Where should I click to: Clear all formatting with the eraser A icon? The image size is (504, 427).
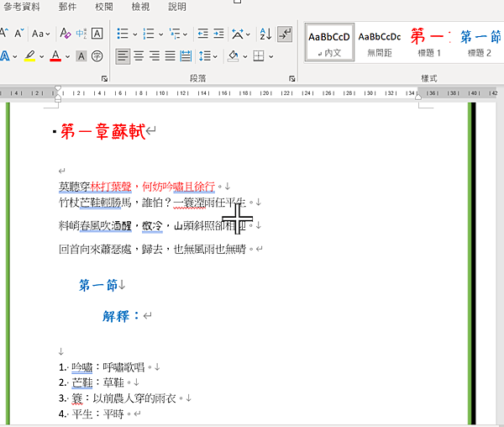pos(66,34)
